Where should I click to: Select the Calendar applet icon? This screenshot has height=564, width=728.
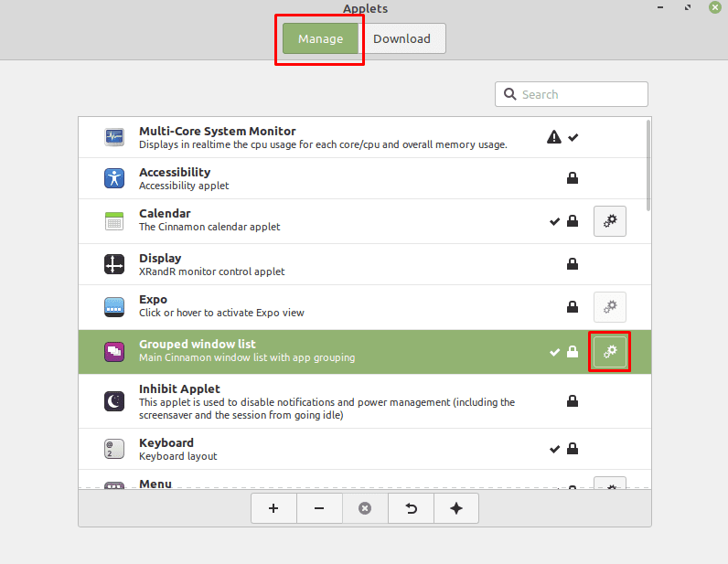[114, 221]
